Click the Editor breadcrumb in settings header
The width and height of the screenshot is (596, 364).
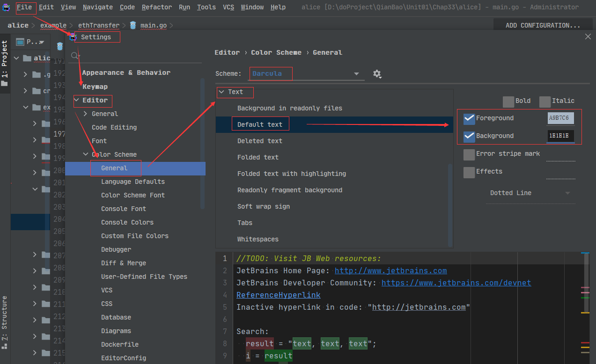pyautogui.click(x=227, y=52)
